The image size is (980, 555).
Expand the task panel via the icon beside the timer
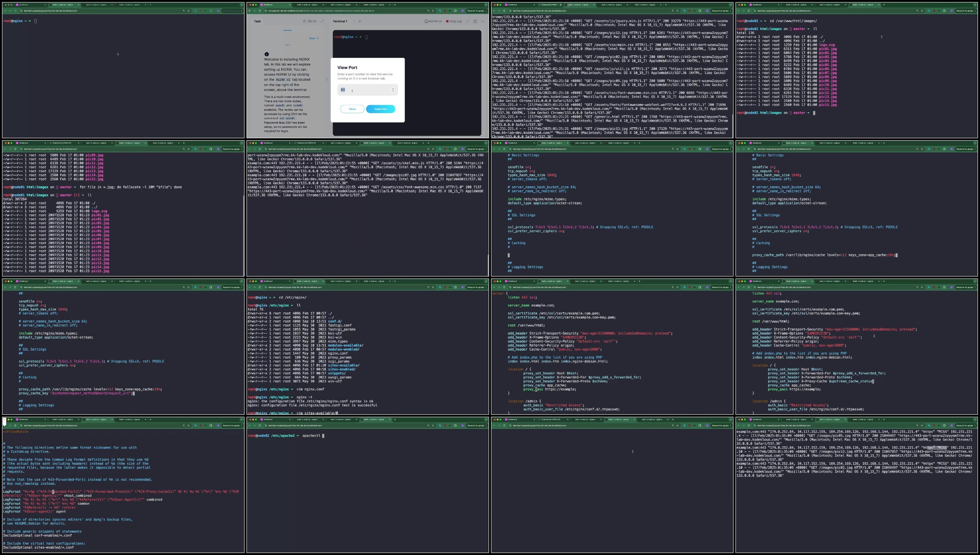(322, 21)
